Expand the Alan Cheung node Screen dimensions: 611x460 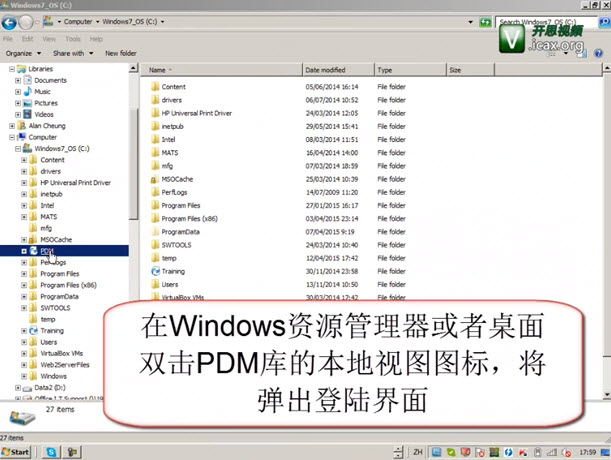pyautogui.click(x=12, y=126)
